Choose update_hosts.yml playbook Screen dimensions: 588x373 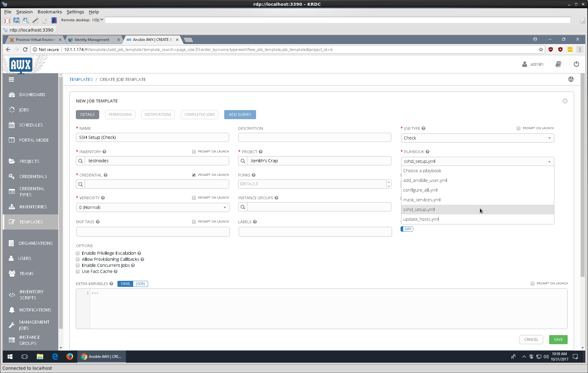tap(478, 219)
